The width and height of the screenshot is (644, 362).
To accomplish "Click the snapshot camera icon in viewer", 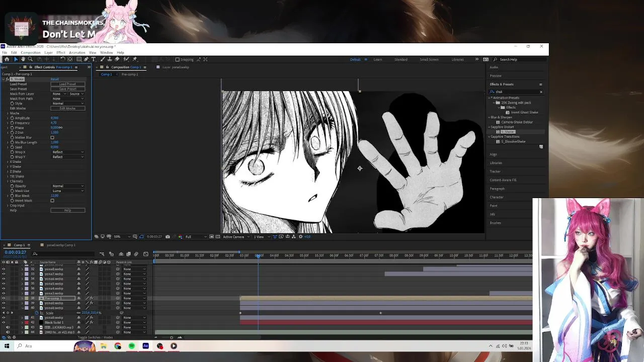I will 168,237.
